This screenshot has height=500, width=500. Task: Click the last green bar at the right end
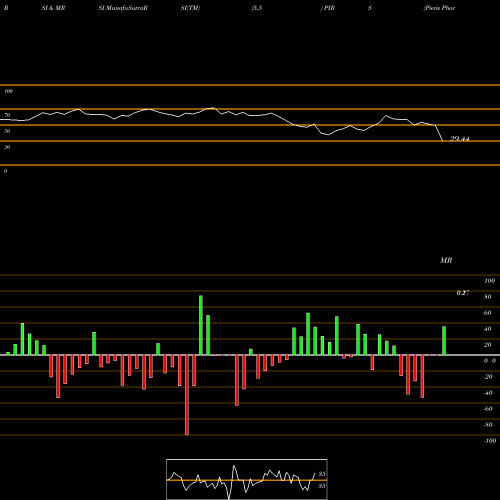tap(444, 341)
